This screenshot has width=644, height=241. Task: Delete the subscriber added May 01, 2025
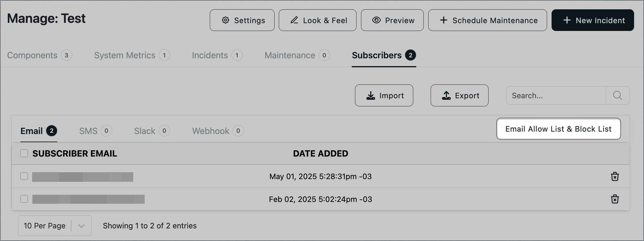(615, 176)
